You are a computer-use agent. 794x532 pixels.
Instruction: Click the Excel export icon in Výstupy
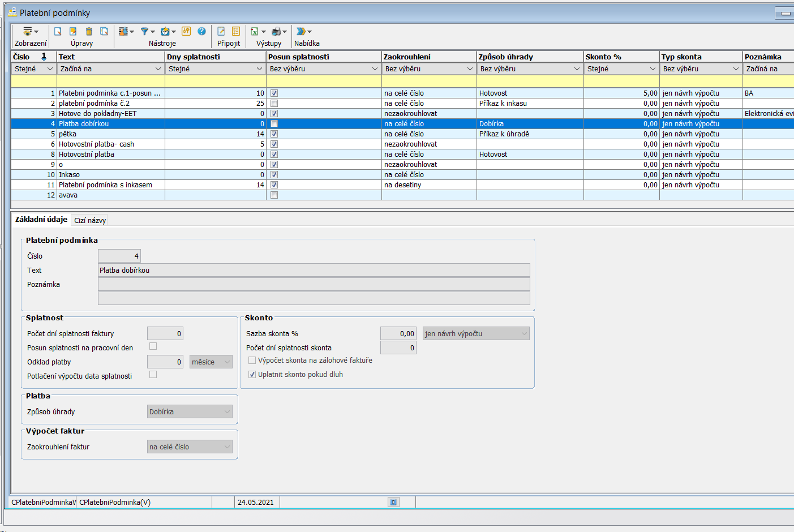[255, 32]
